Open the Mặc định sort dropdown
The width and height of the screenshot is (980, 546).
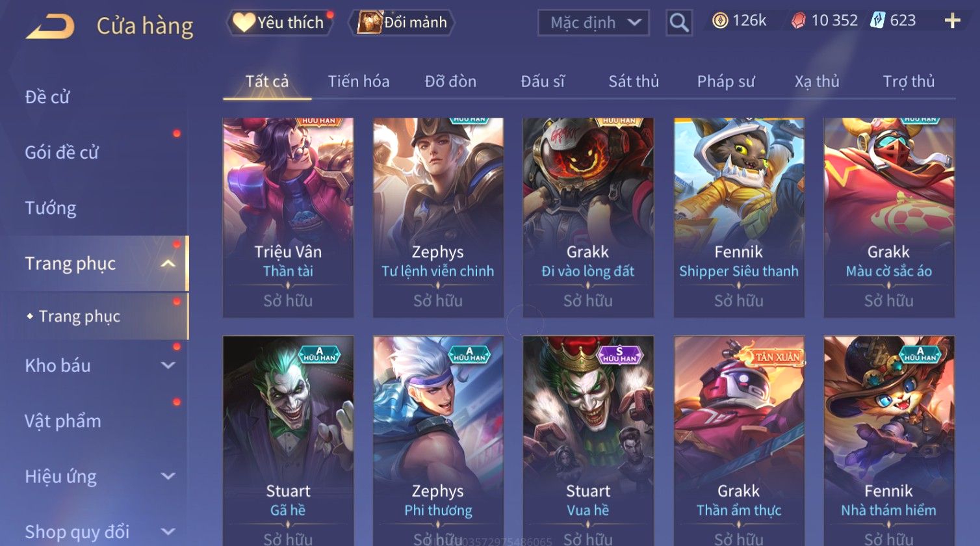[593, 23]
